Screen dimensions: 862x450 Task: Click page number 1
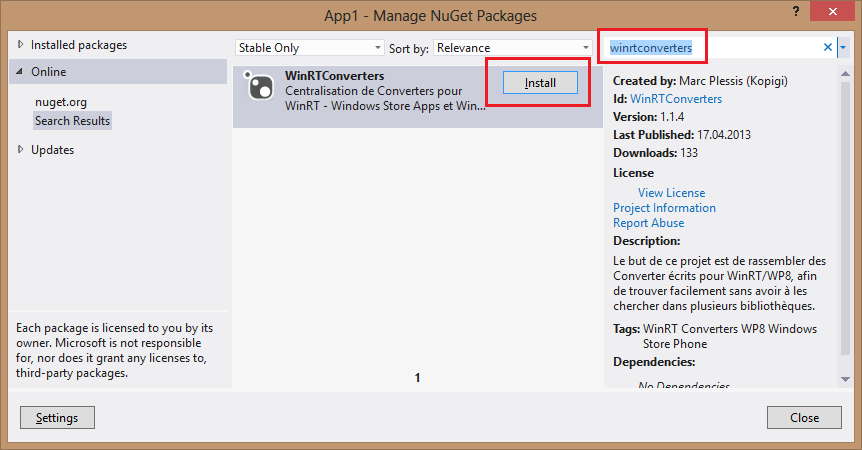pos(417,377)
